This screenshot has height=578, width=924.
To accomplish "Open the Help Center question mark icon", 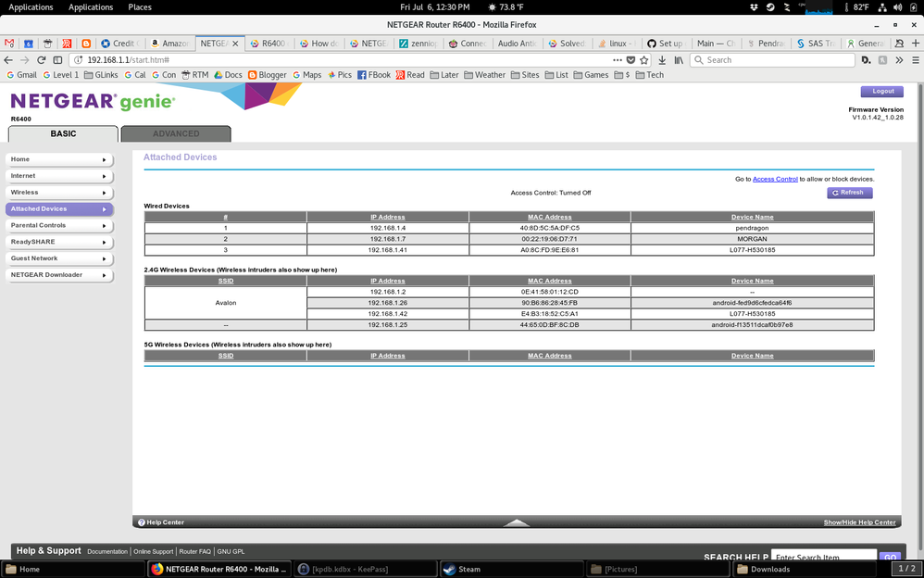I will (x=141, y=521).
